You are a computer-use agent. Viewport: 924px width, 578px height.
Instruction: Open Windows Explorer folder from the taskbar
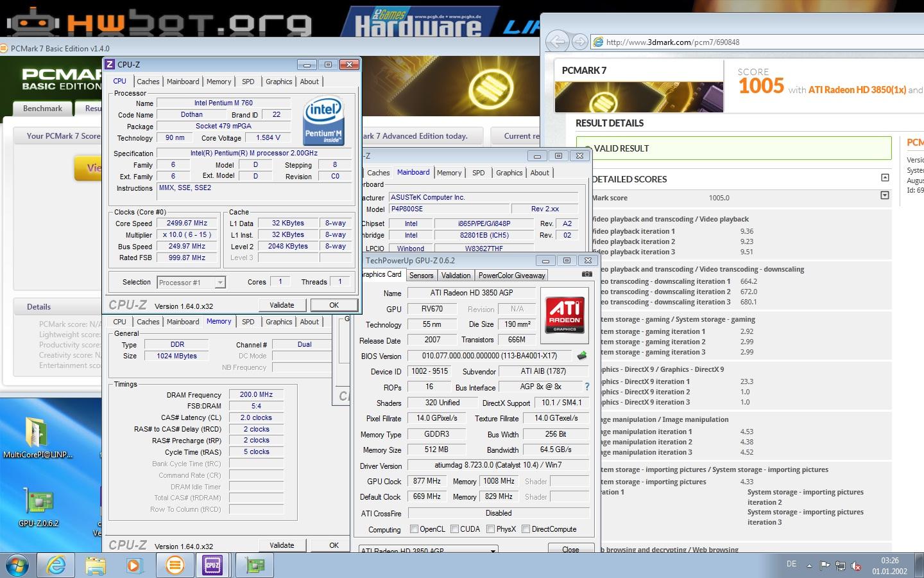point(96,565)
